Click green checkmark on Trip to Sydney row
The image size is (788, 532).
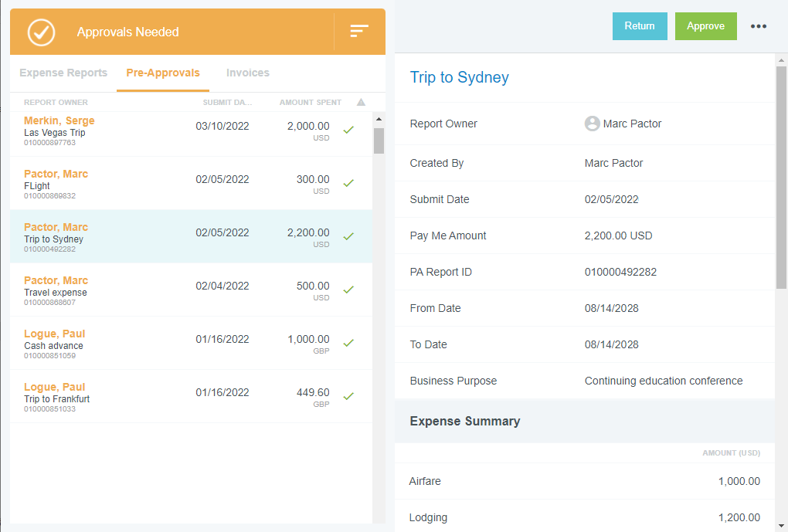tap(348, 236)
